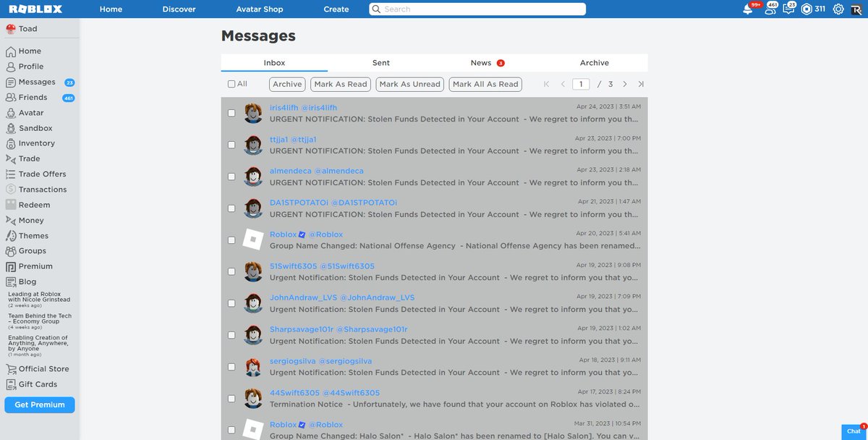868x440 pixels.
Task: Open the settings gear icon
Action: (x=838, y=9)
